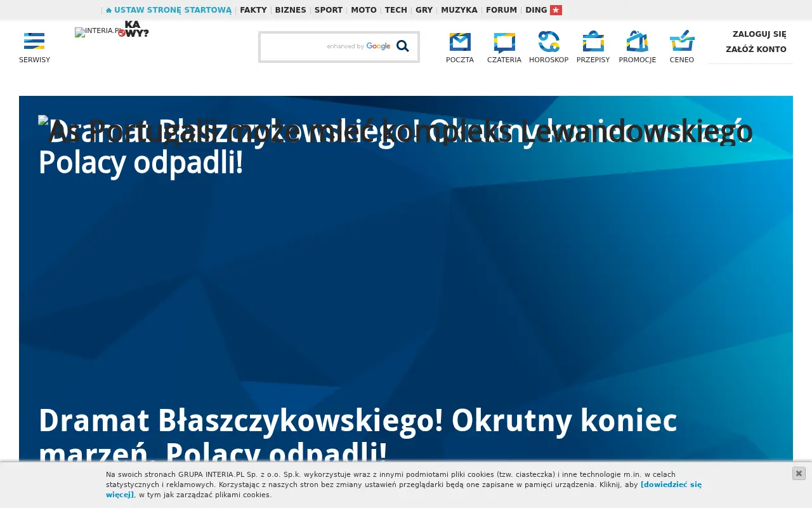Open the SPORT section
The height and width of the screenshot is (508, 812).
pyautogui.click(x=329, y=10)
